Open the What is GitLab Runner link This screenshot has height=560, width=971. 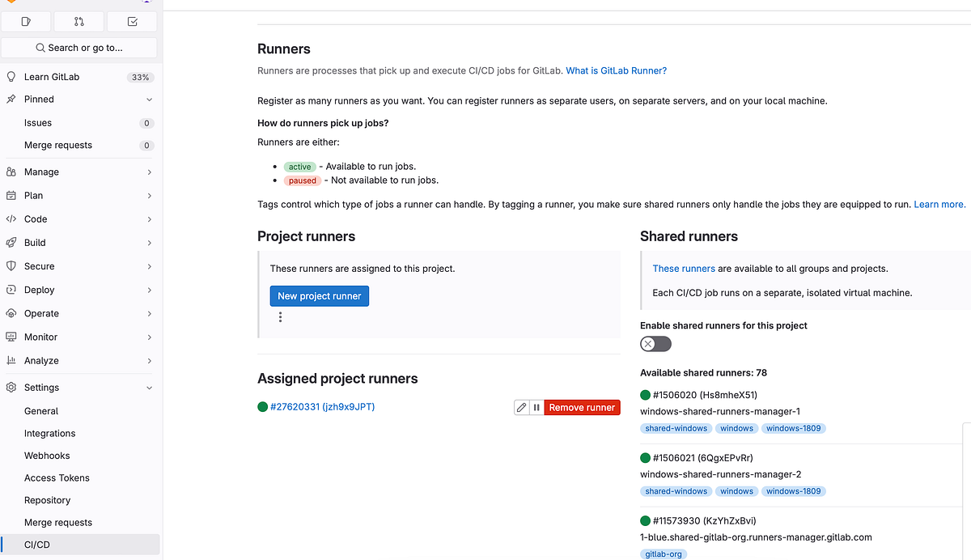[x=616, y=70]
